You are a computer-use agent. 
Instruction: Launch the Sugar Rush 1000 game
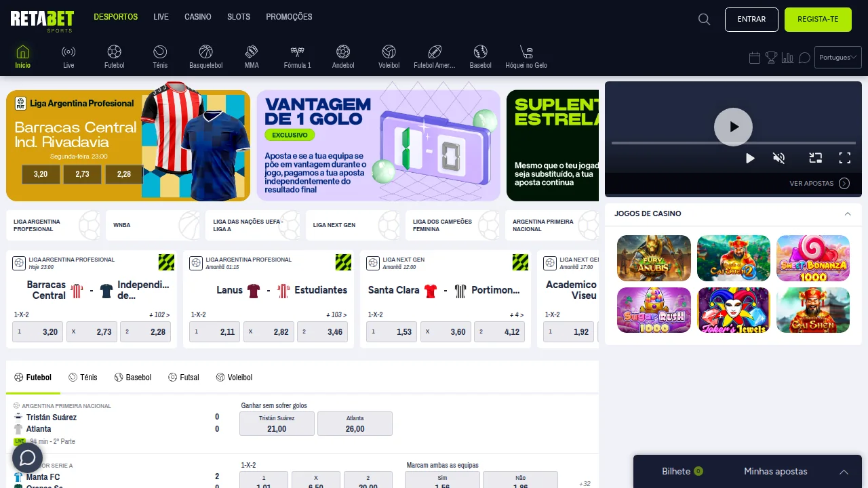[x=654, y=310]
